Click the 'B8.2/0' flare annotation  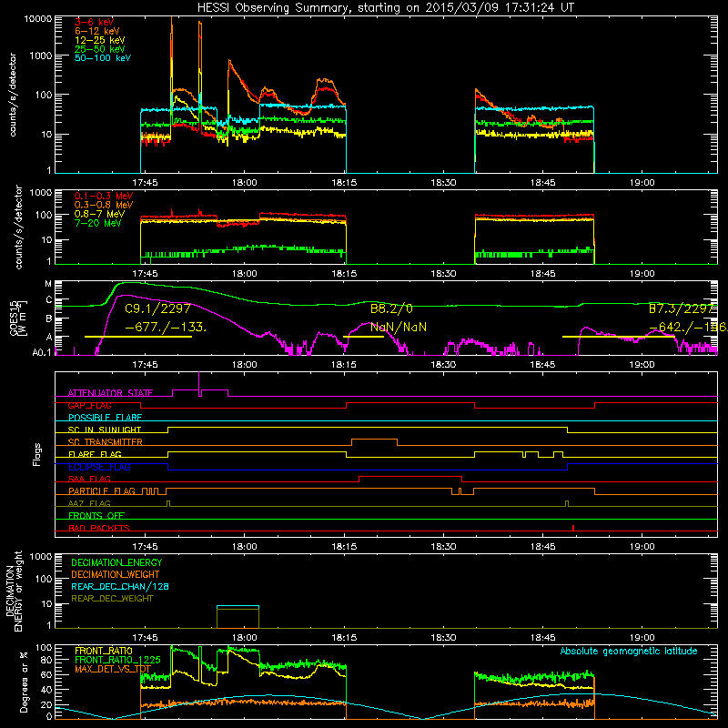tap(391, 308)
